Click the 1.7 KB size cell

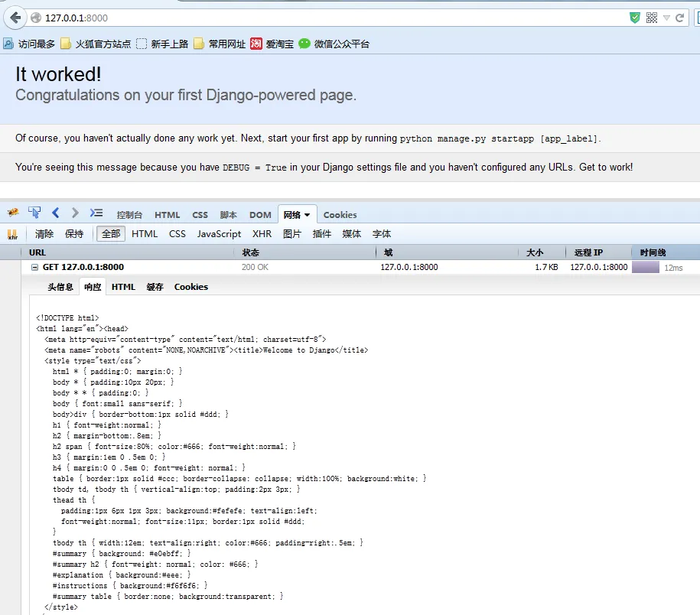point(546,267)
